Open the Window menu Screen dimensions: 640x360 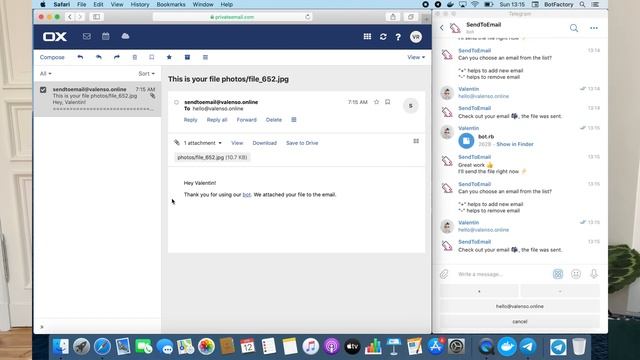click(203, 4)
